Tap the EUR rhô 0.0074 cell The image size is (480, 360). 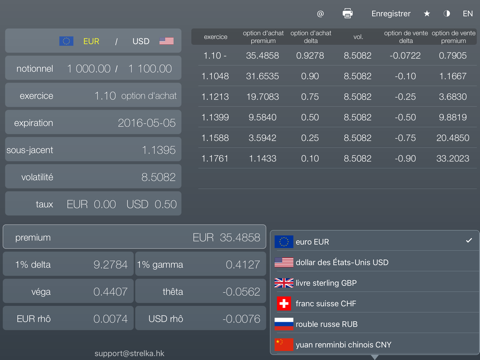pyautogui.click(x=68, y=319)
